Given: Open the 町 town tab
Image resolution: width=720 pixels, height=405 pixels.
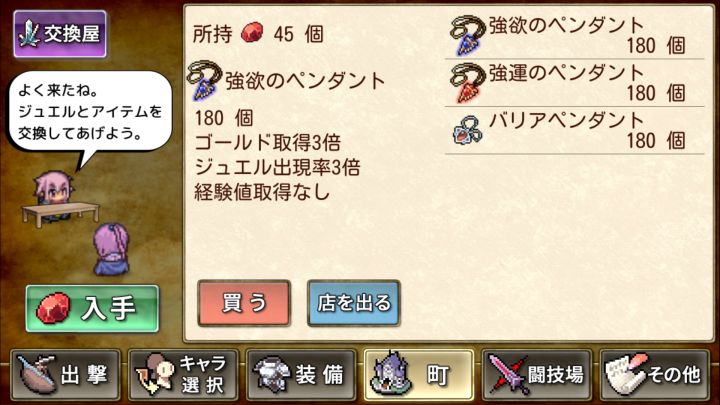Looking at the screenshot, I should [x=418, y=375].
